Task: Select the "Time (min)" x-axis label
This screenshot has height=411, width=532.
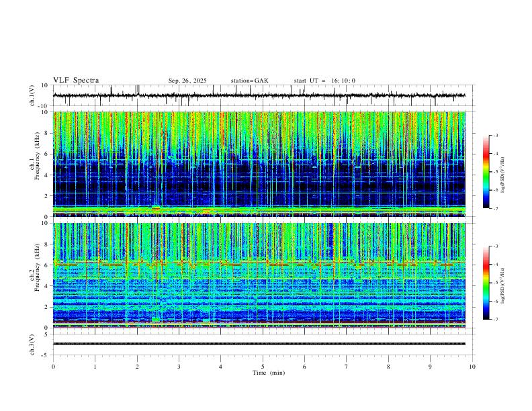Action: click(269, 373)
